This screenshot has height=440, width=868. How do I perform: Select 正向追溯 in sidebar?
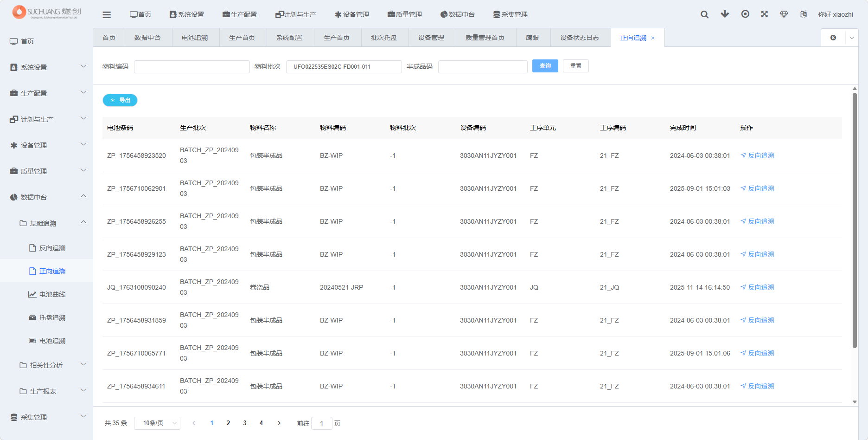(46, 271)
